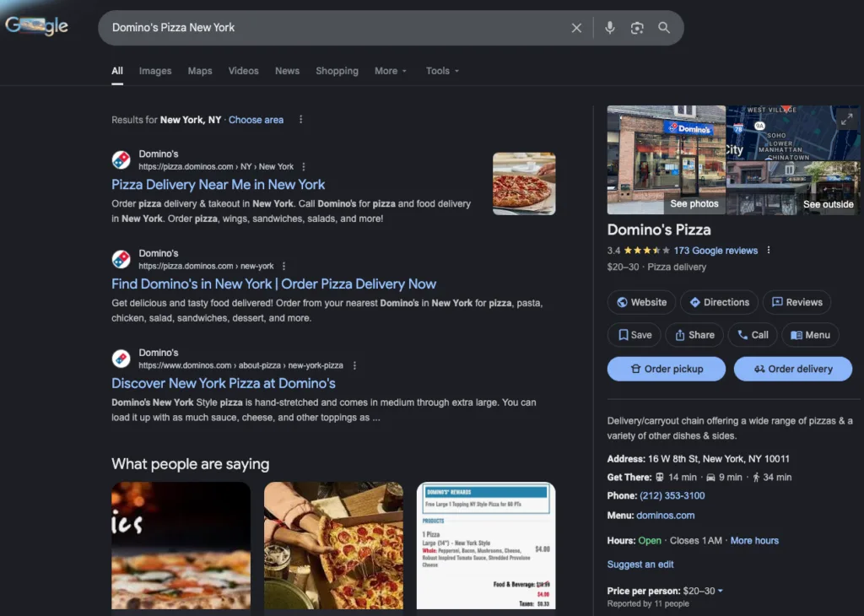Image resolution: width=864 pixels, height=616 pixels.
Task: Switch to the Images tab
Action: click(x=154, y=71)
